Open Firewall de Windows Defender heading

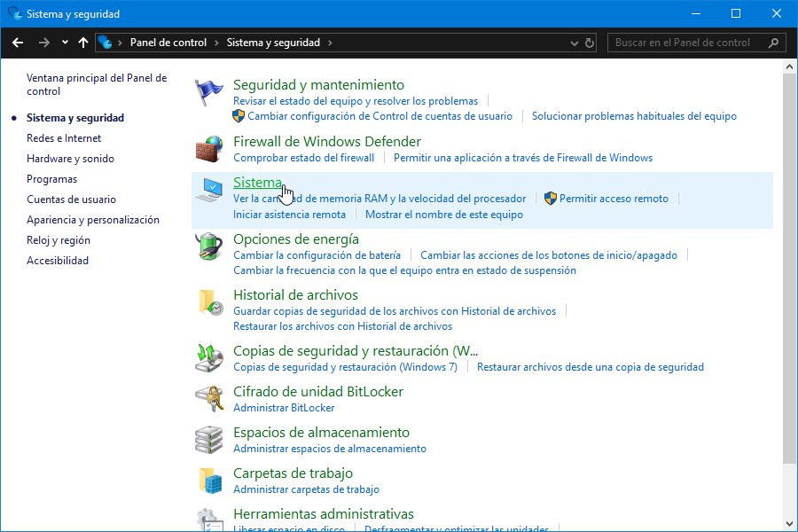coord(327,141)
